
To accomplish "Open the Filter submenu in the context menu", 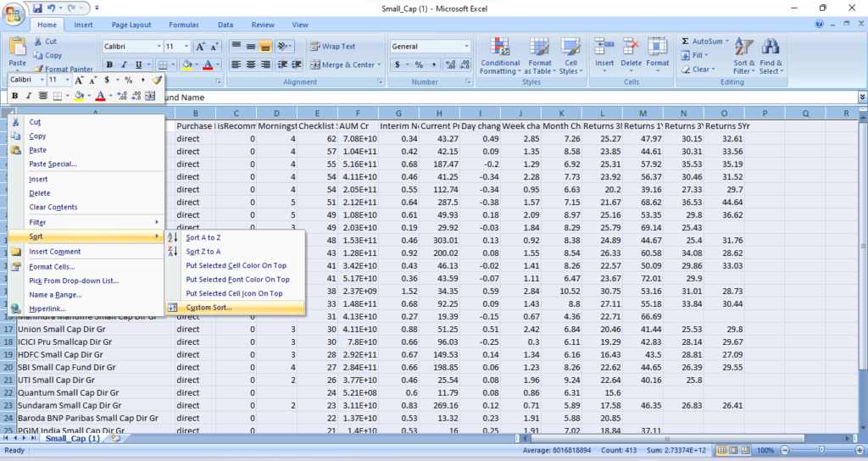I will click(87, 223).
